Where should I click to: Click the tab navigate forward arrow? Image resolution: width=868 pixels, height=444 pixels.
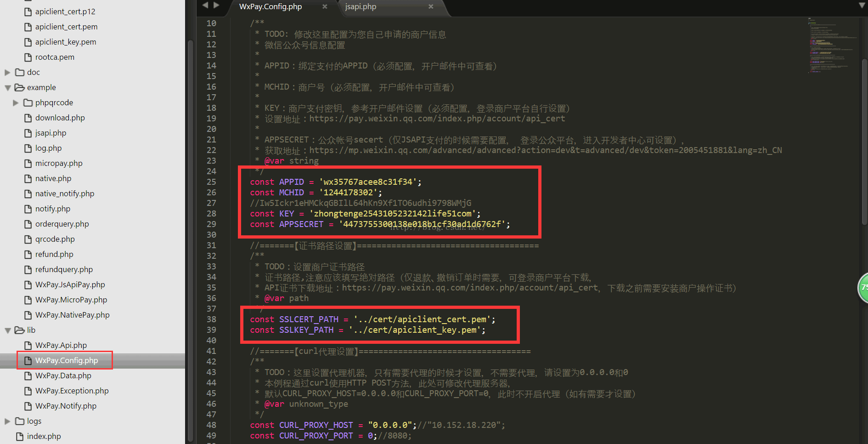pos(216,5)
